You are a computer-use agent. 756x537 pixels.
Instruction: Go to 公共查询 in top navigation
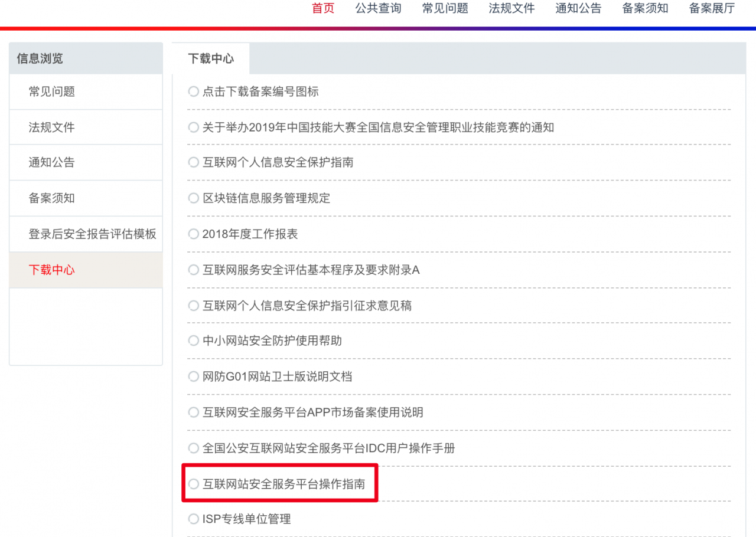point(378,8)
